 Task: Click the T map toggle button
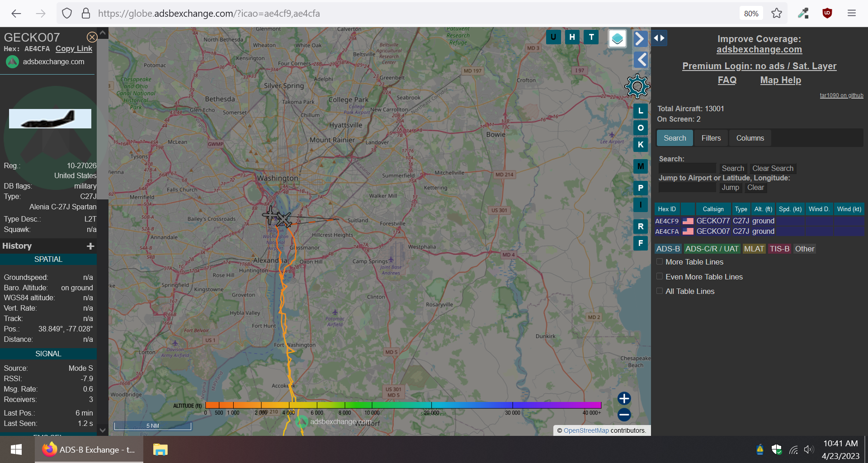coord(591,37)
